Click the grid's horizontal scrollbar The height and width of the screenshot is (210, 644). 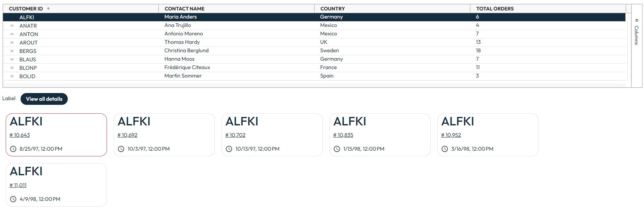[314, 84]
